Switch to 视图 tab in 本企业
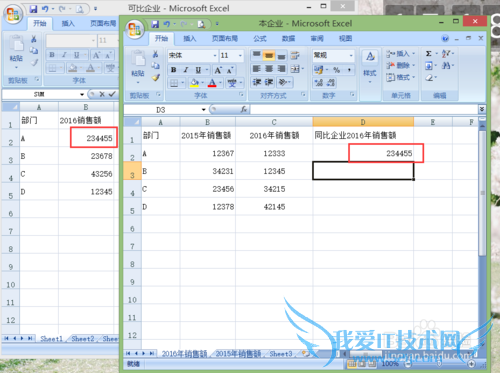 [345, 39]
